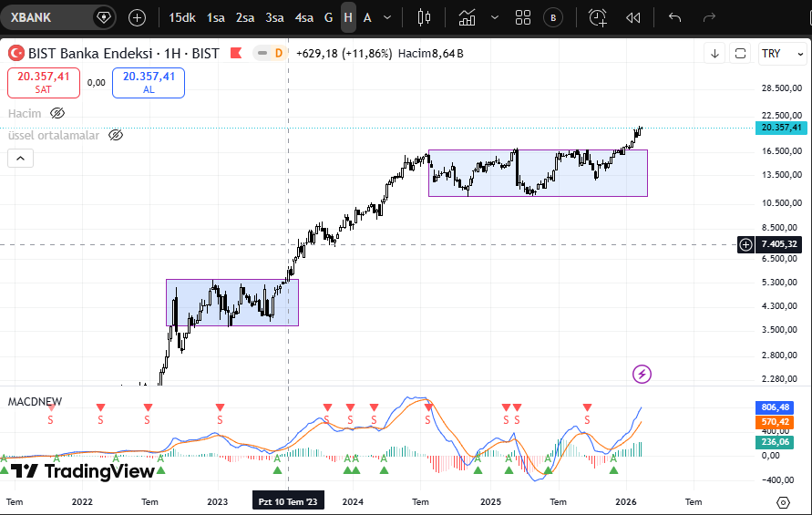812x515 pixels.
Task: Add a symbol to compare with plus icon
Action: 137,17
